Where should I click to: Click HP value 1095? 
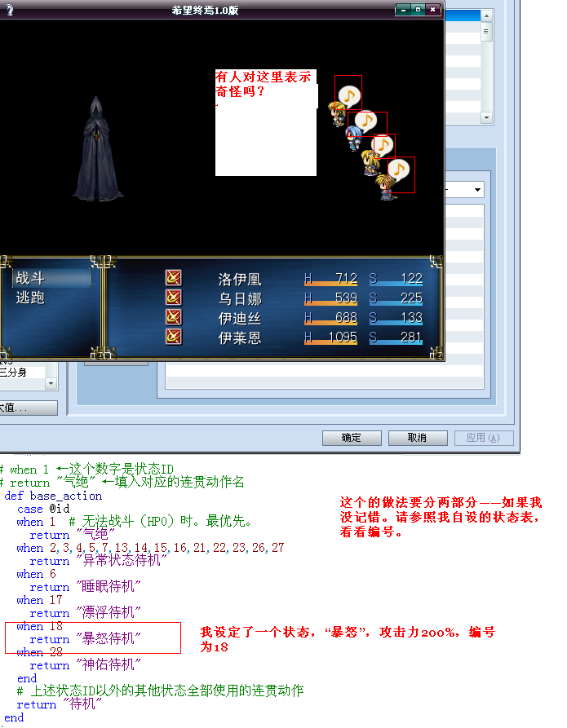point(343,337)
